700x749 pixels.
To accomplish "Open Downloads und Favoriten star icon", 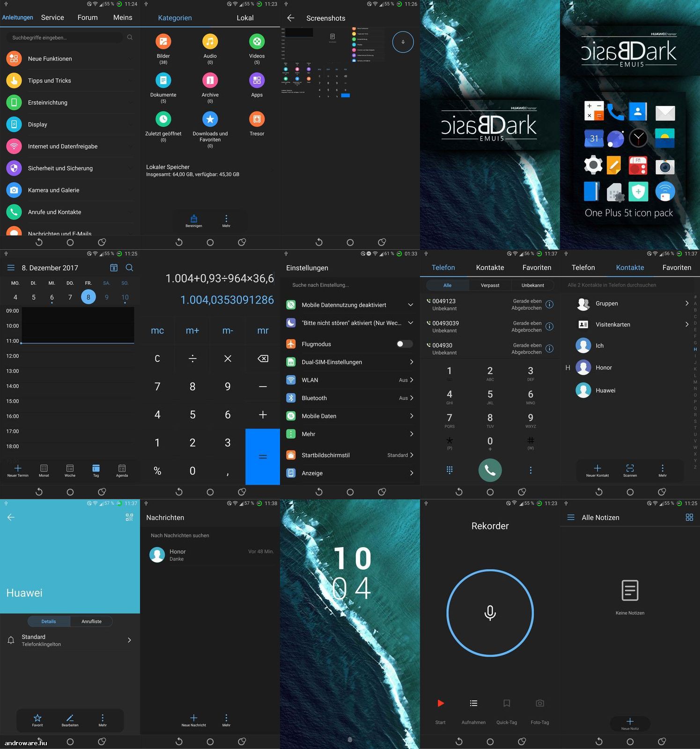I will point(210,119).
